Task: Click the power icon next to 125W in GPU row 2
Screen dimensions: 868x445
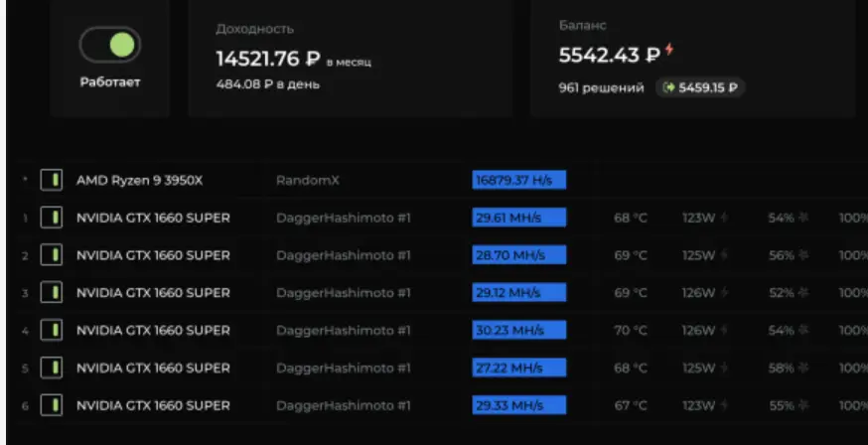Action: pyautogui.click(x=722, y=255)
